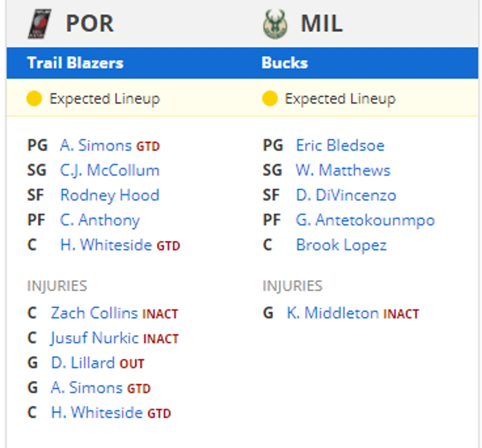Click W. Matthews in Bucks lineup

coord(343,170)
